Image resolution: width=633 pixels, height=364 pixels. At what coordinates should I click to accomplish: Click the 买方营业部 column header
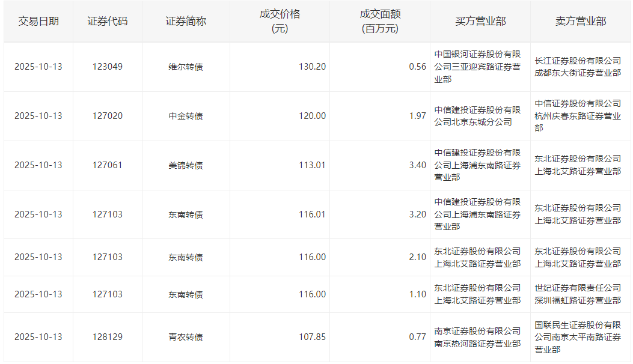coord(480,22)
